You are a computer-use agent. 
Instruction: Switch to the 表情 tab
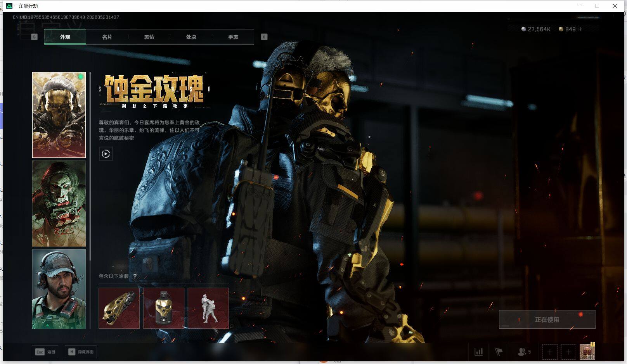(149, 37)
